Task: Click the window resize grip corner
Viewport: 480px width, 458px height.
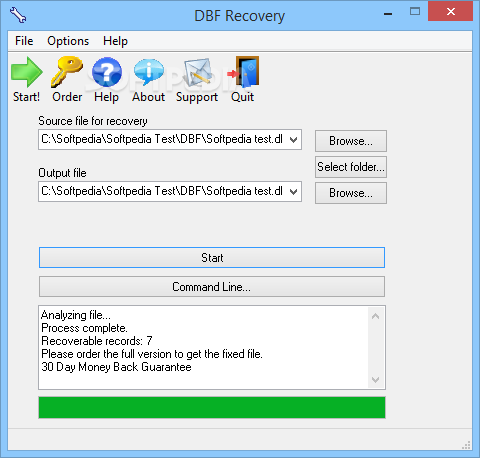Action: [467, 445]
